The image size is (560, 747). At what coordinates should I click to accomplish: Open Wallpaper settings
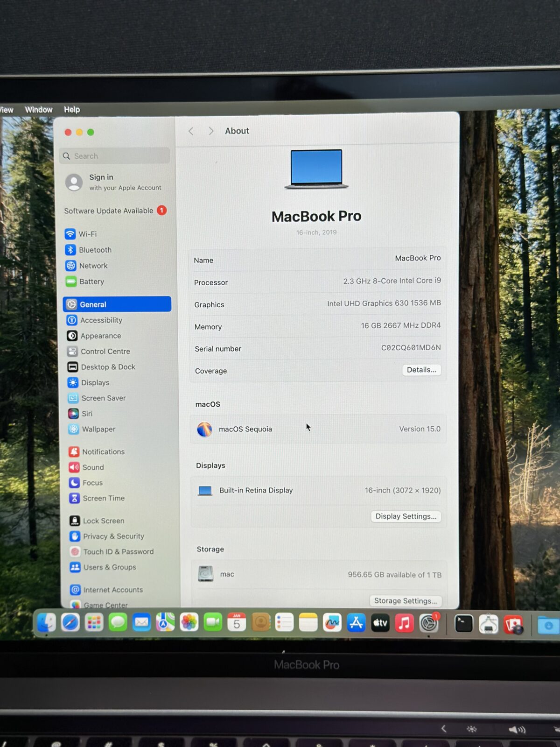91,429
